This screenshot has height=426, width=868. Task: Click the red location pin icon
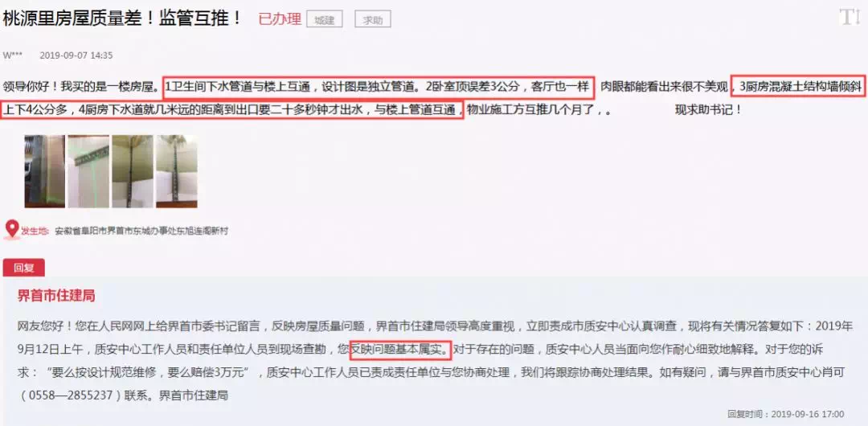(11, 229)
